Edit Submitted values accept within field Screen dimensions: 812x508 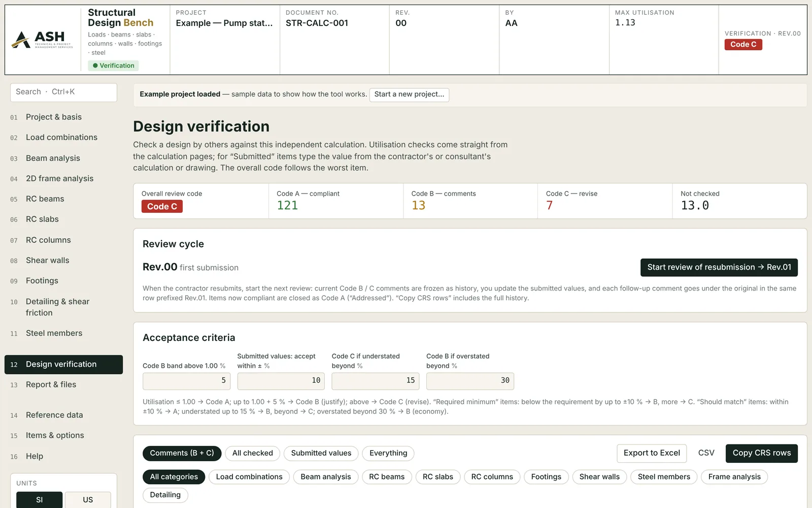[281, 380]
